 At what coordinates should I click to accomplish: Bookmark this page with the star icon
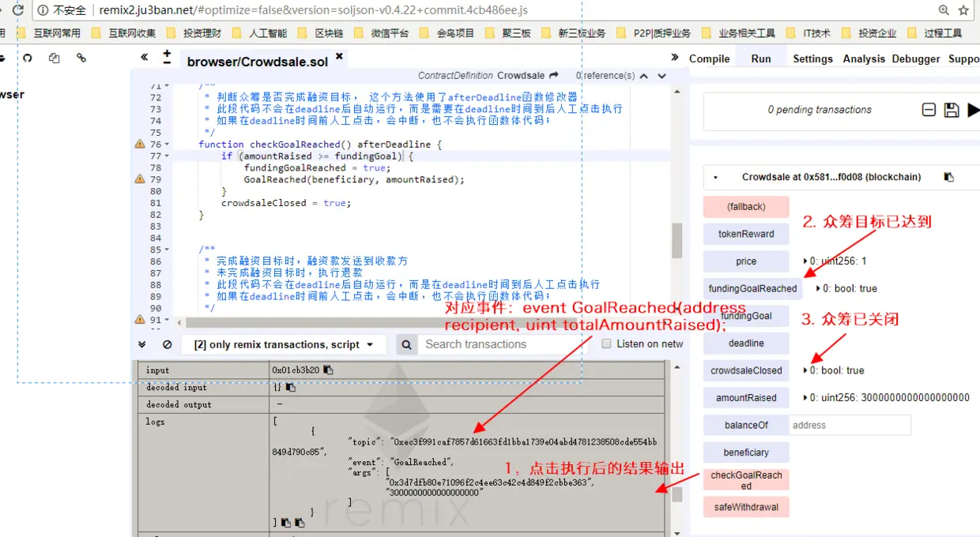tap(963, 10)
